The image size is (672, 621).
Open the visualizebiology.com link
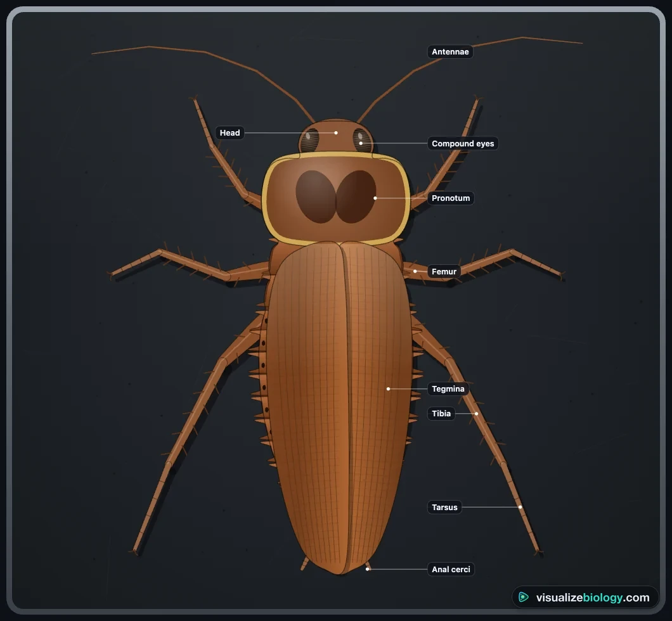click(585, 598)
